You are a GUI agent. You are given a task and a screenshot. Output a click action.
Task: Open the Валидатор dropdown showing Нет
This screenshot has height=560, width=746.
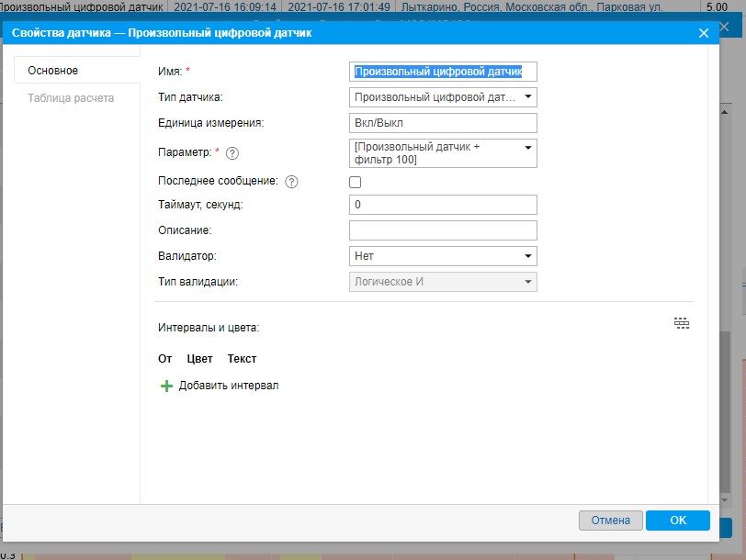click(x=443, y=256)
